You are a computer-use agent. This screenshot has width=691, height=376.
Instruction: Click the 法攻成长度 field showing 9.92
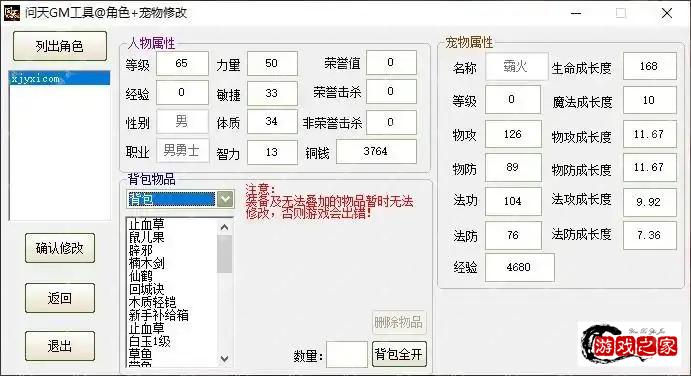(x=650, y=202)
